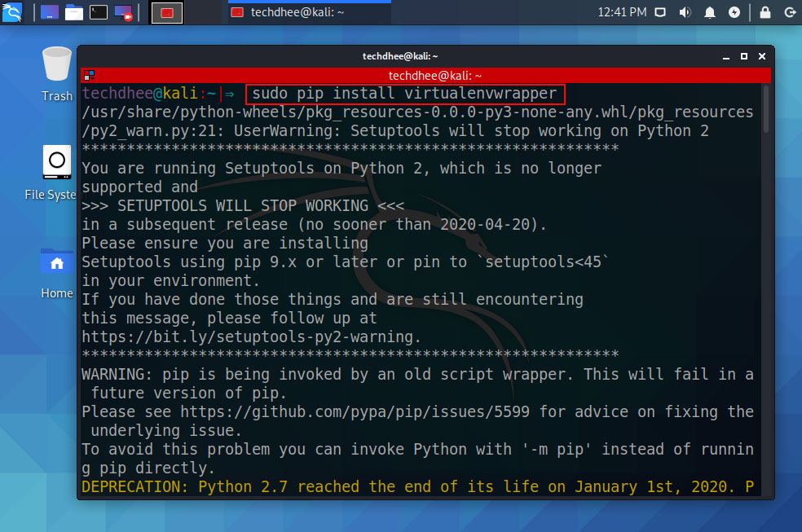The width and height of the screenshot is (802, 532).
Task: Open the notifications bell icon
Action: [x=710, y=12]
